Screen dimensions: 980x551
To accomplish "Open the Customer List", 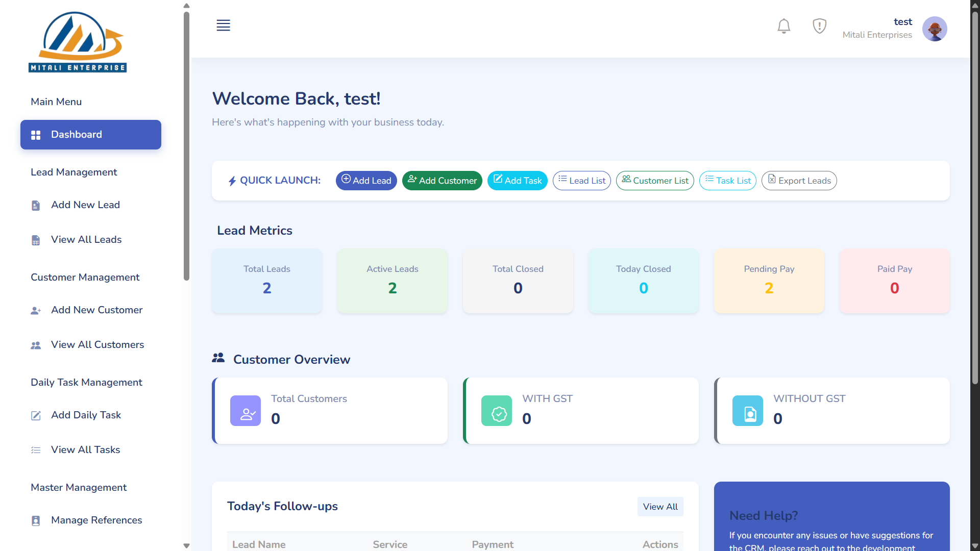I will (655, 181).
